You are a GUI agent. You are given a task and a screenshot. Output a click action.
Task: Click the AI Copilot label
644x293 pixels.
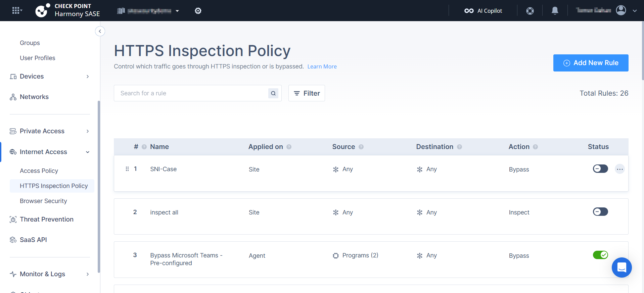(x=490, y=11)
